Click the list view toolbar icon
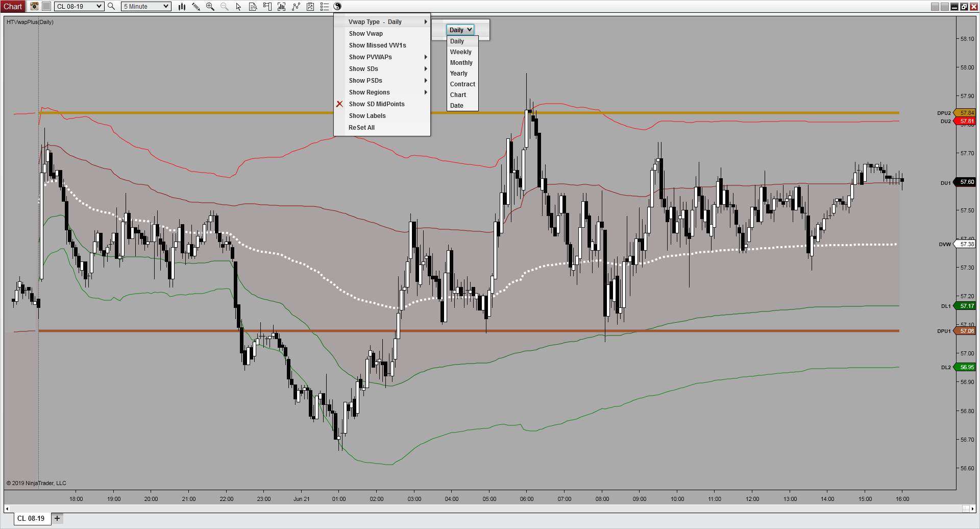 click(x=324, y=6)
